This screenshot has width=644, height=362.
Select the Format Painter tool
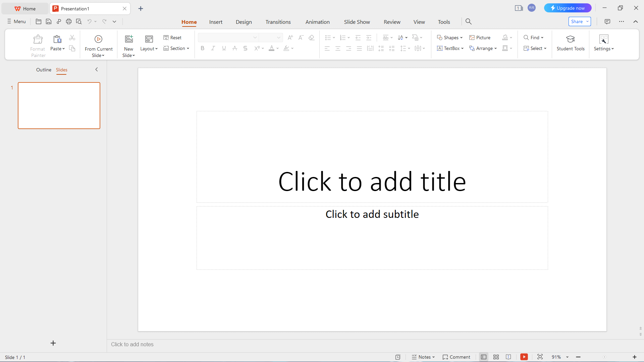point(38,44)
